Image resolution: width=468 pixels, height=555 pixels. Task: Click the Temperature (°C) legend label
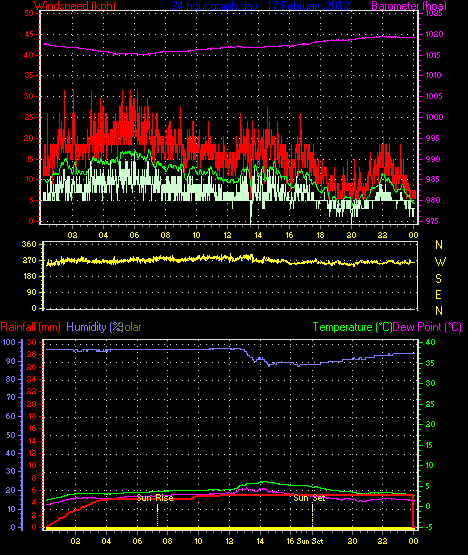click(x=352, y=327)
